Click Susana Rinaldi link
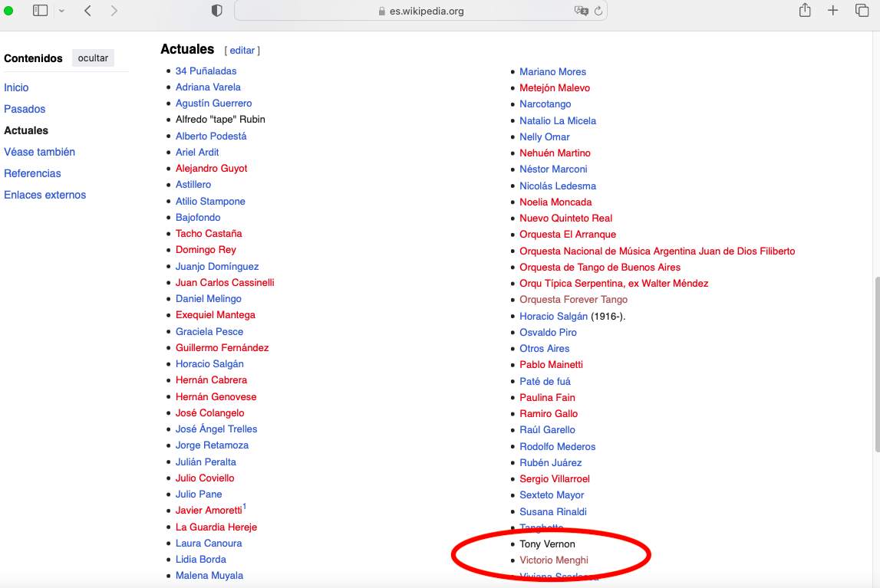Screen dimensions: 880x588 (553, 512)
